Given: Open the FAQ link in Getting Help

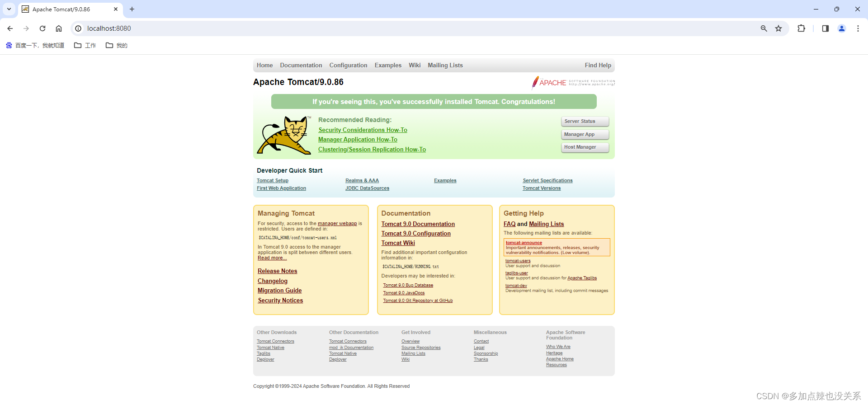Looking at the screenshot, I should 509,224.
